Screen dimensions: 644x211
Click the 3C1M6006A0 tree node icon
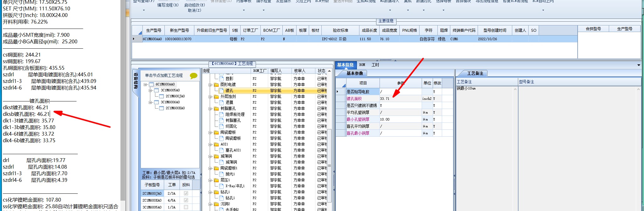pyautogui.click(x=156, y=102)
